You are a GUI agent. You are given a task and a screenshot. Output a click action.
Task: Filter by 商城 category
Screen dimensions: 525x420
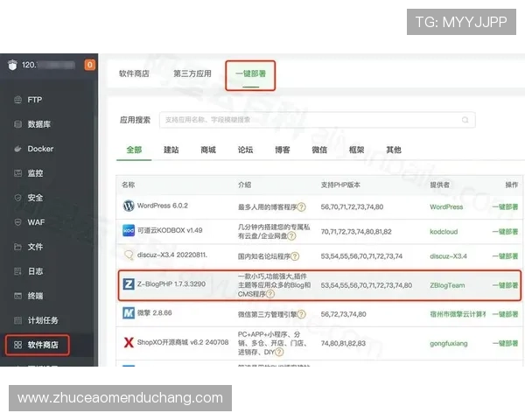click(208, 150)
